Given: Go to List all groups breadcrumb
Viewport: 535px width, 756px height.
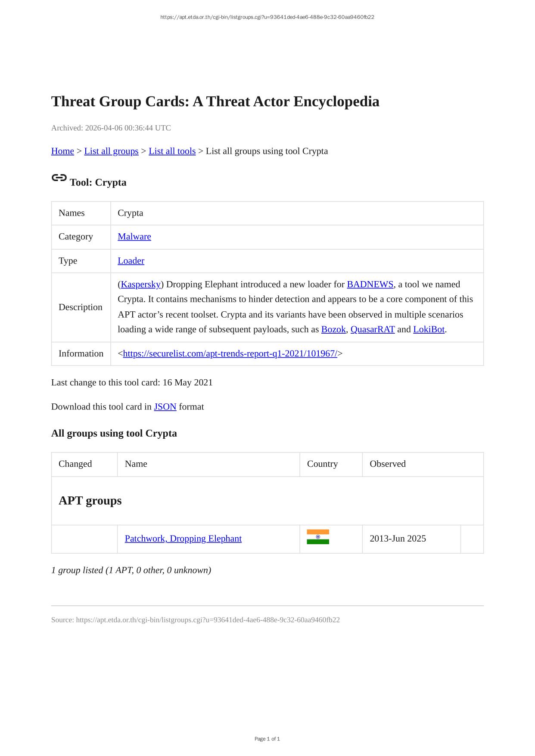Looking at the screenshot, I should 111,151.
